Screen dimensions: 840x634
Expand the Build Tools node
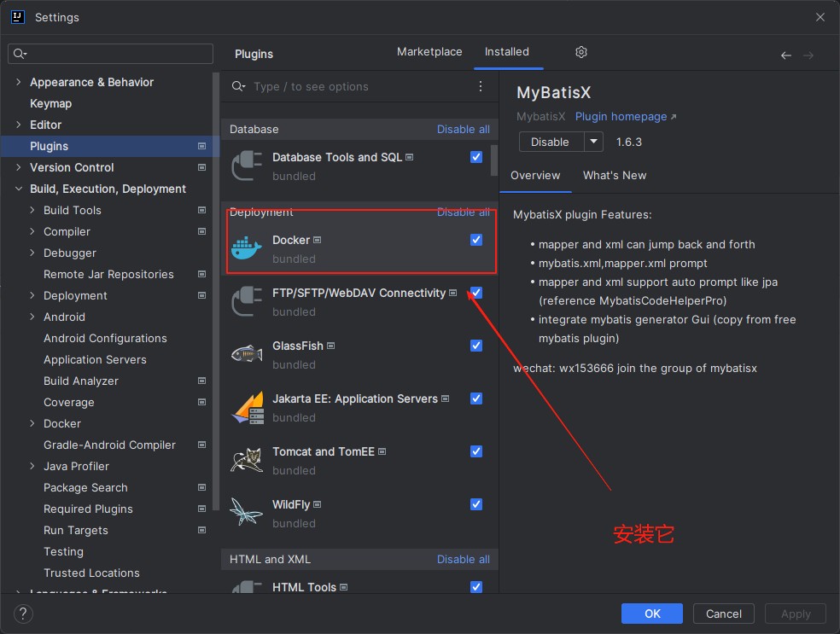(x=32, y=211)
